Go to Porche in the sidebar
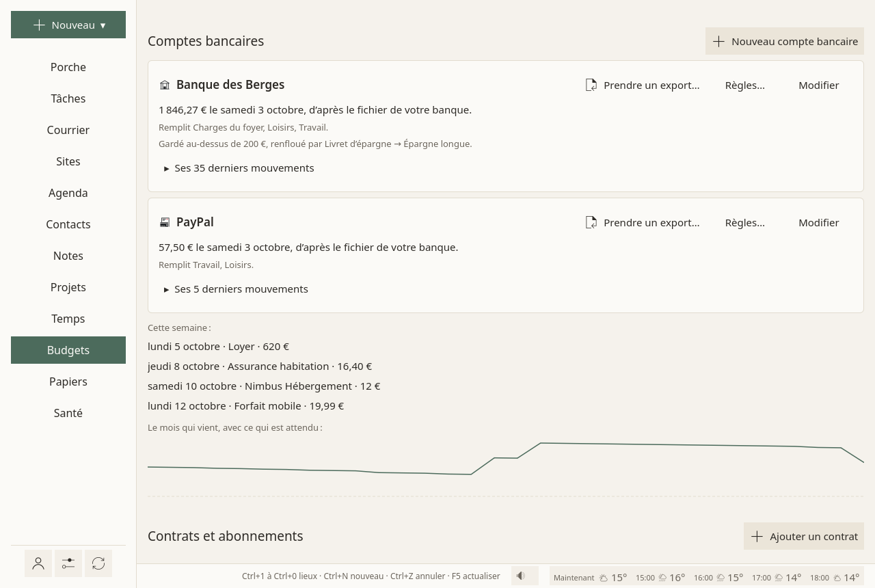Screen dimensions: 875x588 coord(68,67)
